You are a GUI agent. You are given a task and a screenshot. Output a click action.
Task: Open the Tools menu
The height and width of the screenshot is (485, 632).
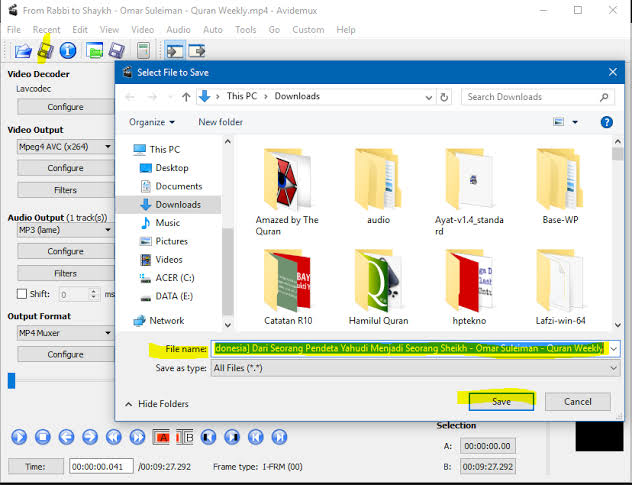(245, 30)
